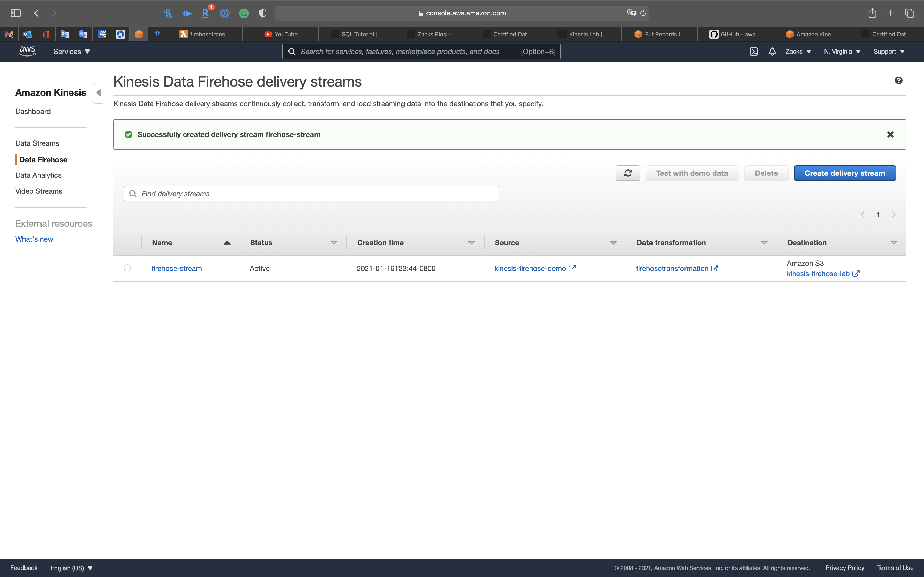Open the N. Virginia region dropdown

point(842,52)
